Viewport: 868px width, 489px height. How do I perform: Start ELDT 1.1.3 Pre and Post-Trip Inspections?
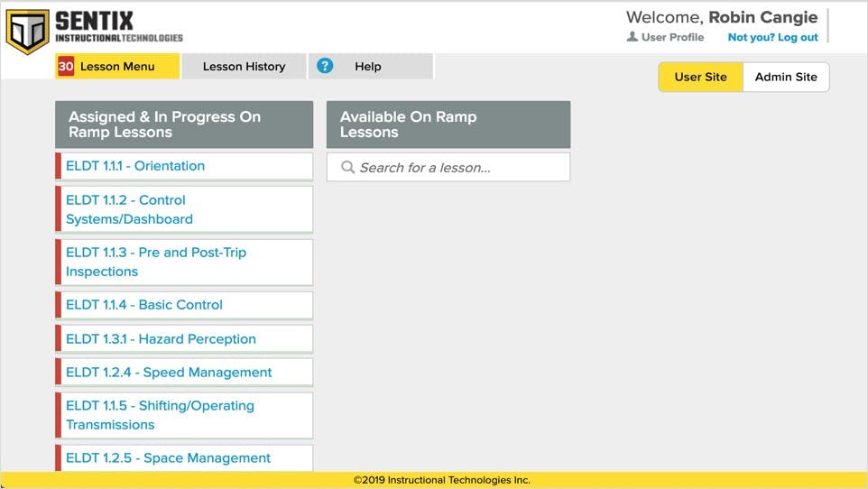[155, 262]
